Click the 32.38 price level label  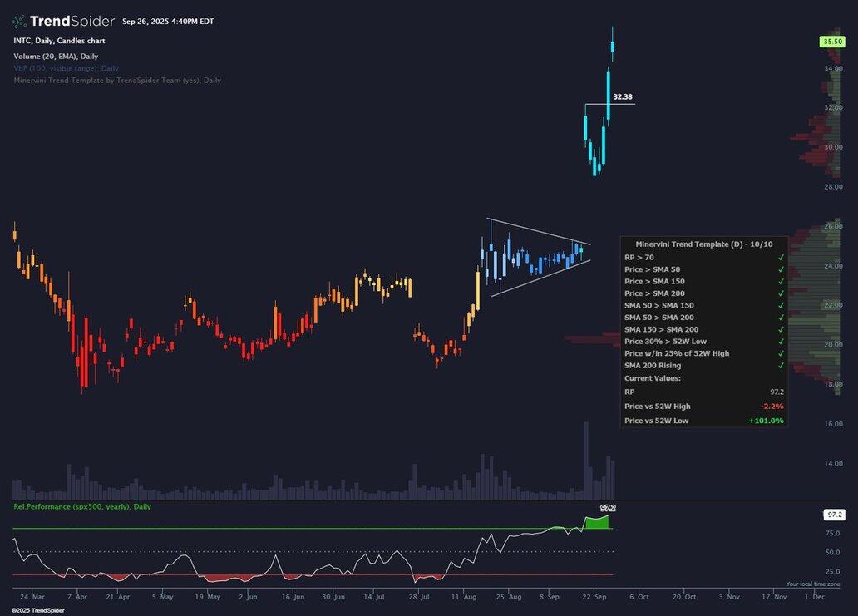623,96
